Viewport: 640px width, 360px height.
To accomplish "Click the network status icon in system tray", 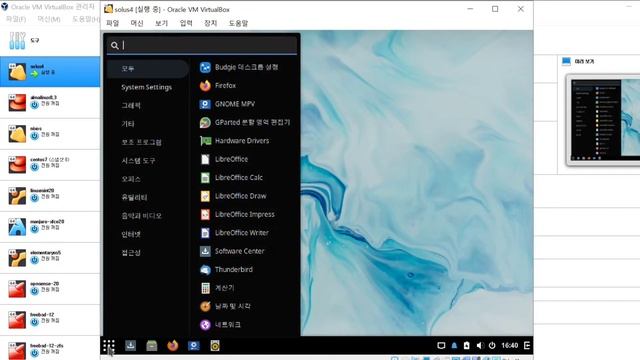I will [441, 345].
